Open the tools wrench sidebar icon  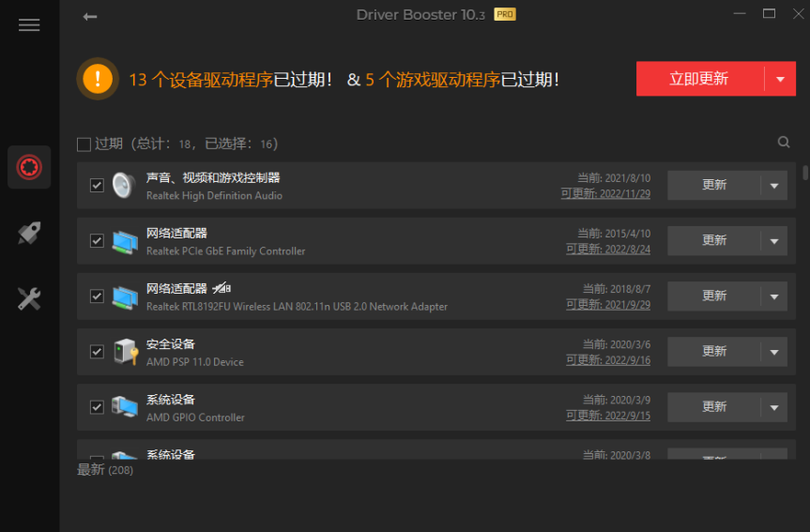[29, 298]
